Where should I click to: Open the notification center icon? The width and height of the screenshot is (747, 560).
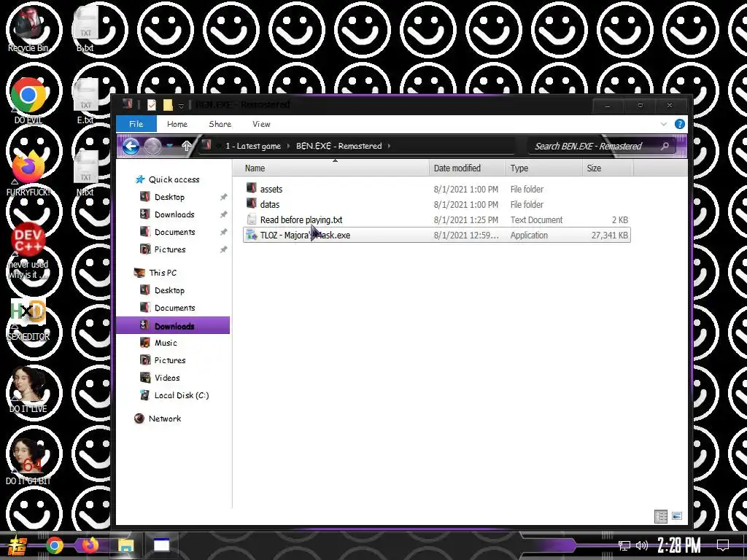click(723, 545)
